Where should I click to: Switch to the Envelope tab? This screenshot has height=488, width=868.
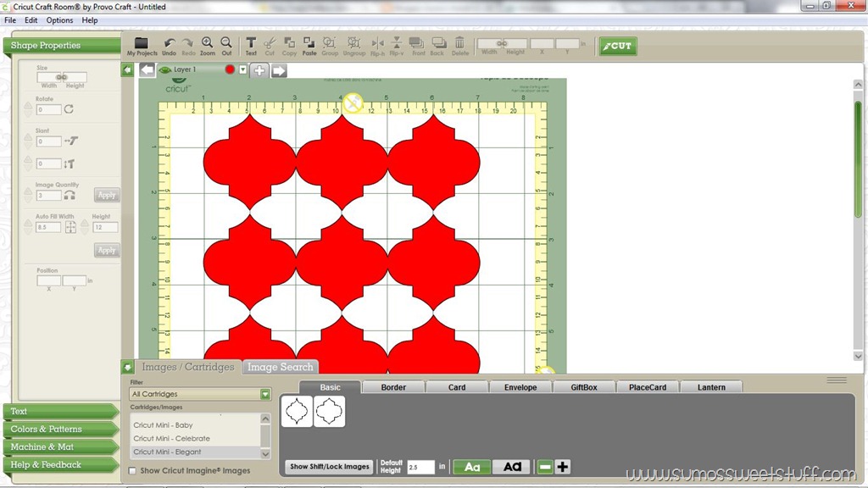(x=520, y=387)
